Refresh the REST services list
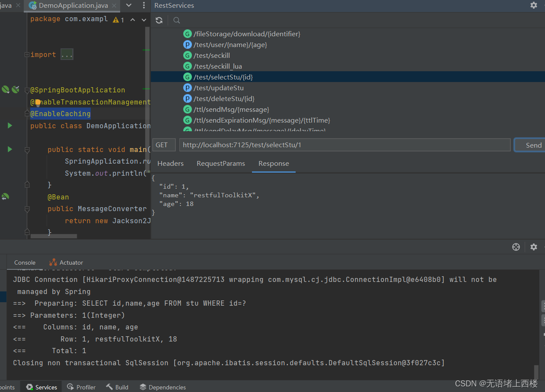Screen dimensions: 545x392 (x=159, y=20)
